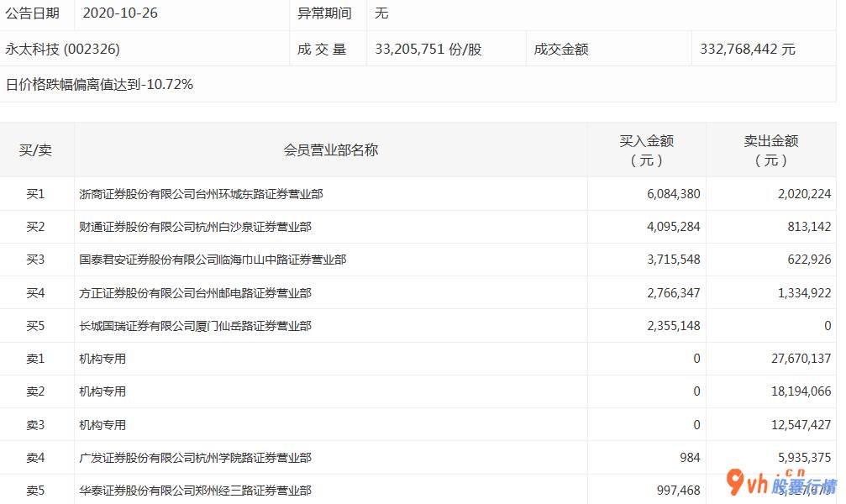
Task: Click the 买1 row label
Action: pyautogui.click(x=35, y=194)
